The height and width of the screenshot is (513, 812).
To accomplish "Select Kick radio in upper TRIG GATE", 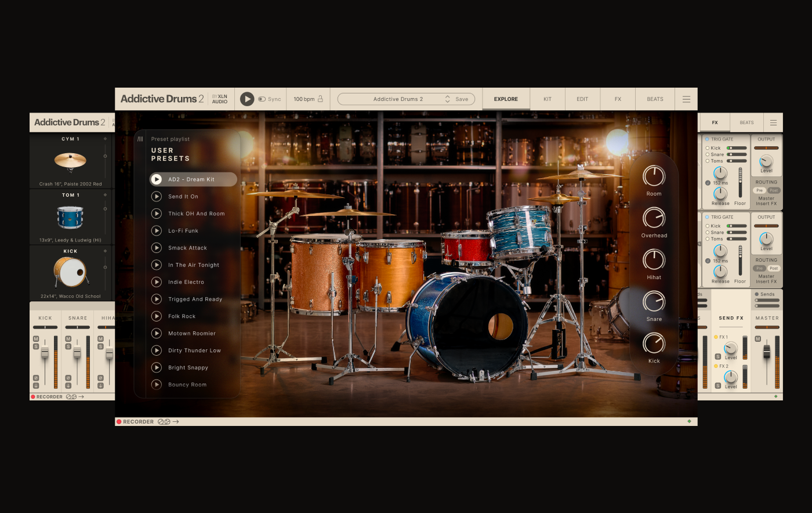I will [708, 148].
